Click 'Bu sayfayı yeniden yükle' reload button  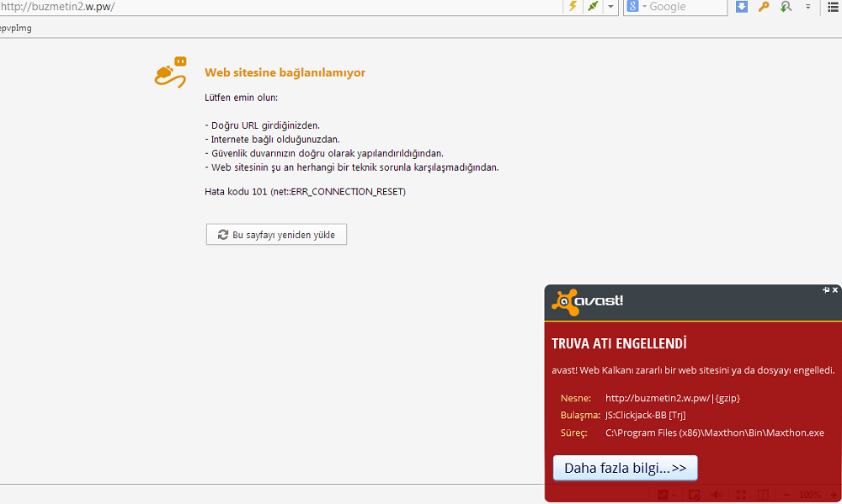[276, 235]
